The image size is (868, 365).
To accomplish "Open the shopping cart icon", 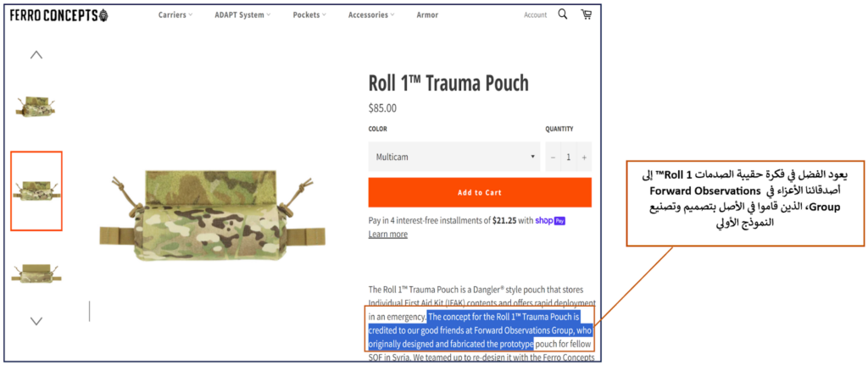I will click(x=586, y=14).
